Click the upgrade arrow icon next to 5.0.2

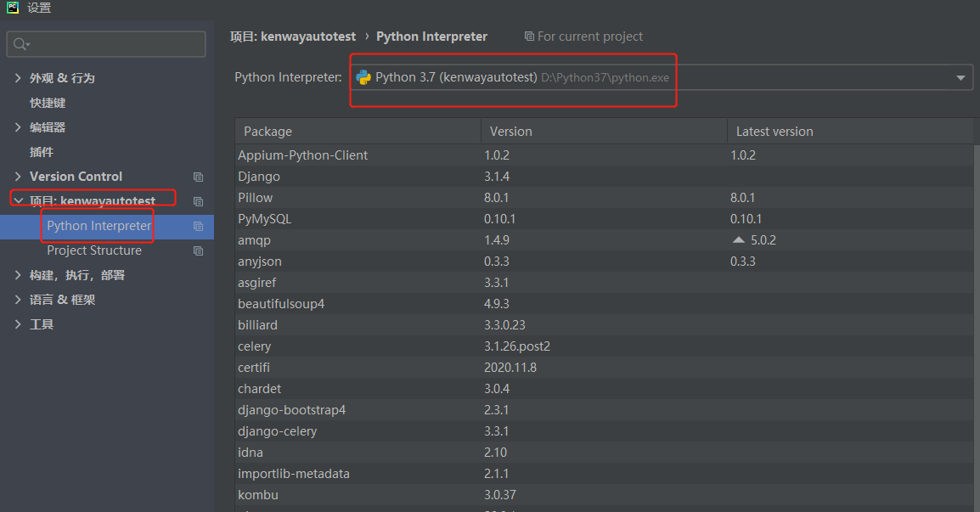739,240
